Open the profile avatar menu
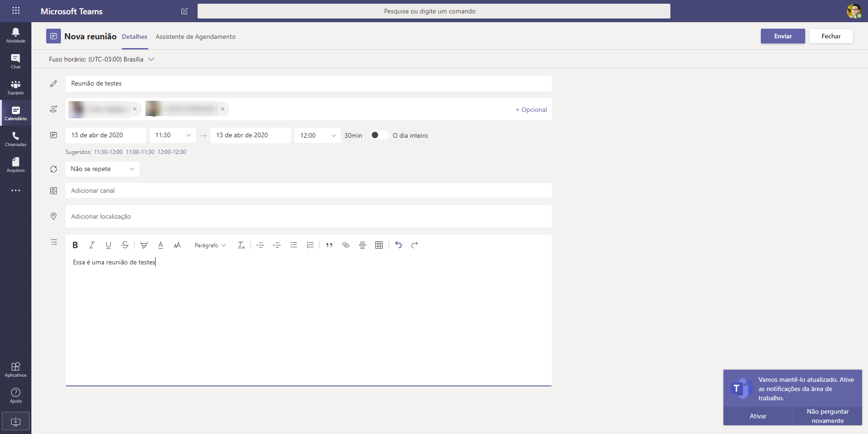This screenshot has height=434, width=868. pos(854,11)
